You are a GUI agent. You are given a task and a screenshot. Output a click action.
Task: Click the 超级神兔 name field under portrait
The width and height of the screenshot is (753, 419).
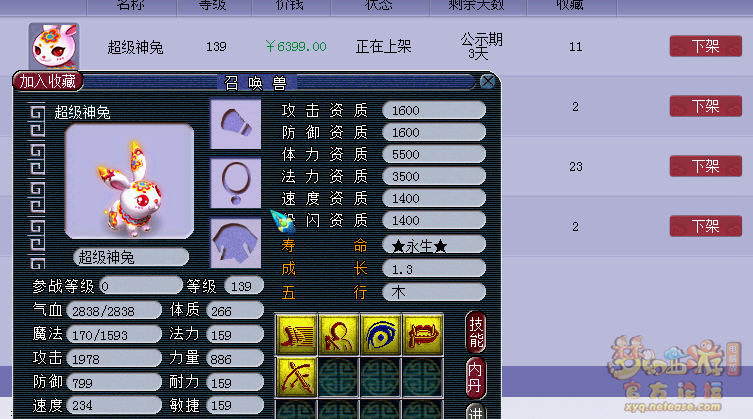[x=131, y=257]
